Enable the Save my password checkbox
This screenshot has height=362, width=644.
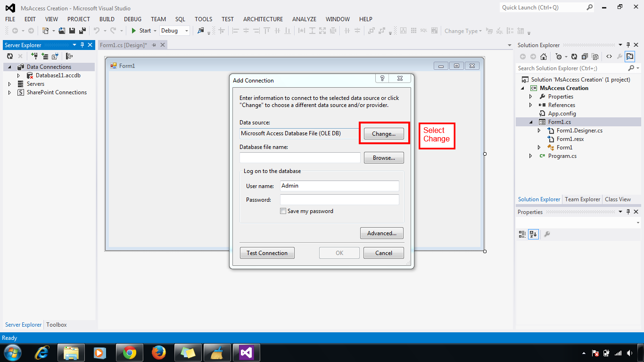click(x=283, y=211)
